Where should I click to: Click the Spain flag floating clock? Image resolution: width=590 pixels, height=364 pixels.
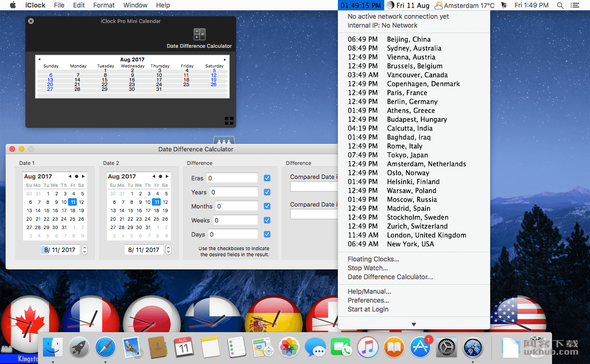click(x=273, y=322)
